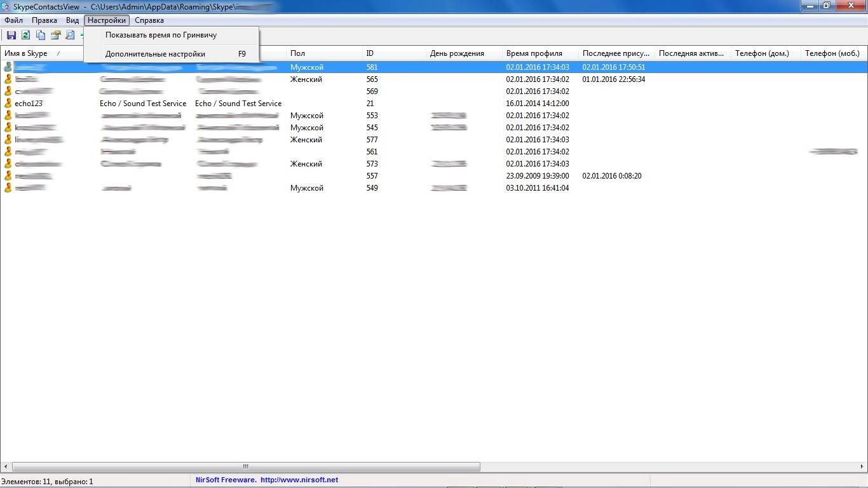
Task: Sort by День рождения column header
Action: click(464, 53)
